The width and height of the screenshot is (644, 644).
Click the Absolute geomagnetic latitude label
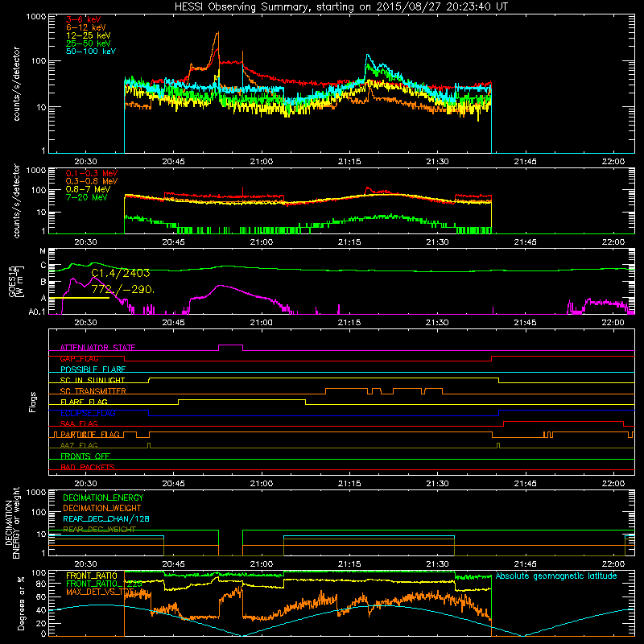(x=556, y=576)
